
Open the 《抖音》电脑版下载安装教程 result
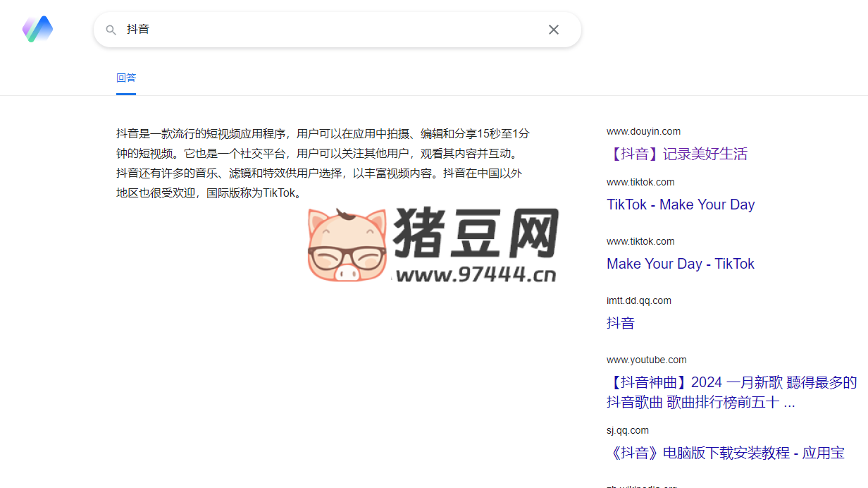pos(725,453)
